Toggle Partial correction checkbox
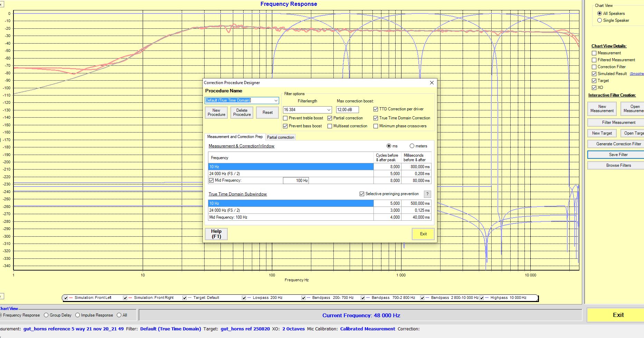 tap(330, 118)
